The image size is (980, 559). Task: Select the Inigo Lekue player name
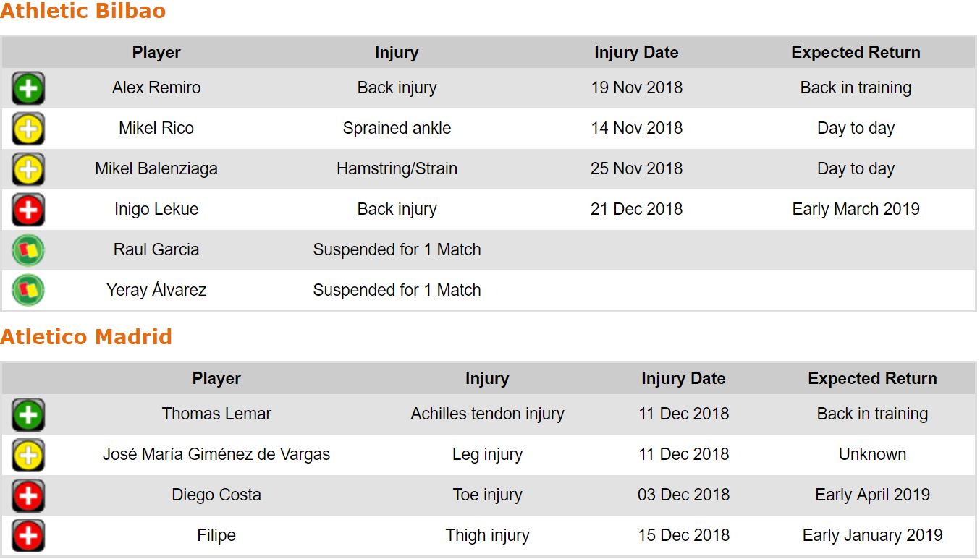[x=156, y=210]
